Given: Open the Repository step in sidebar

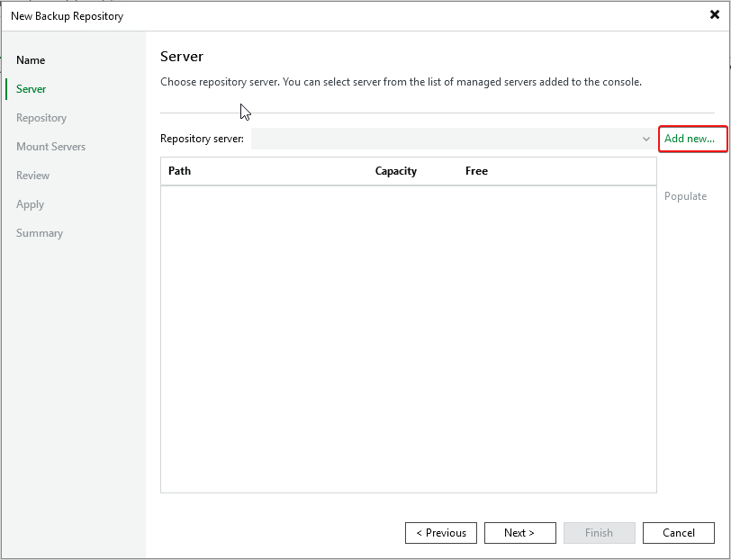Looking at the screenshot, I should click(x=41, y=118).
